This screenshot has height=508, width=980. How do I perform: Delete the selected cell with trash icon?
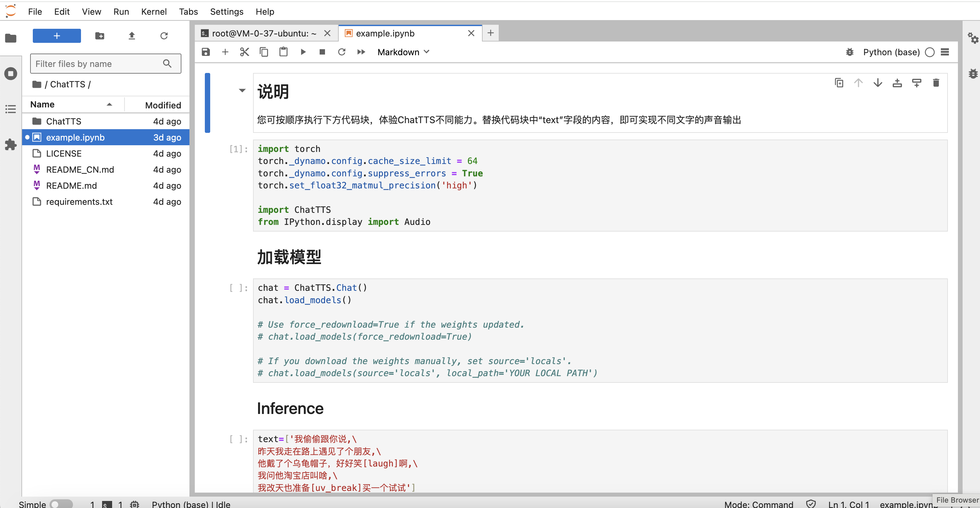point(936,83)
